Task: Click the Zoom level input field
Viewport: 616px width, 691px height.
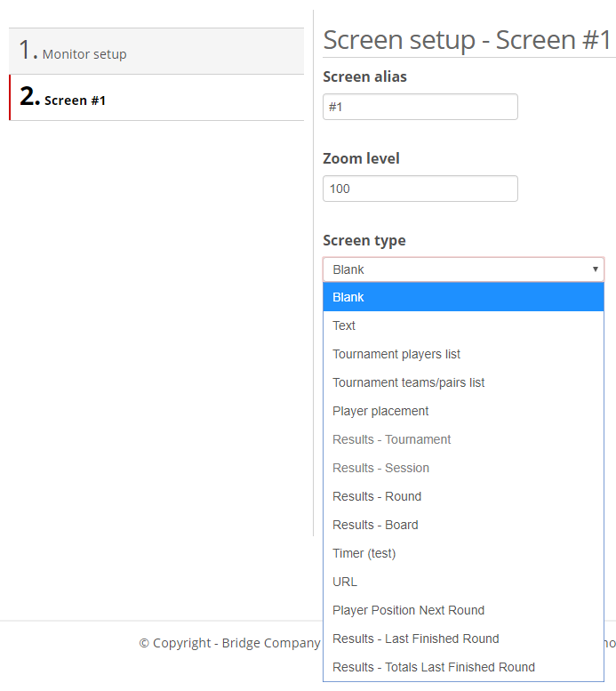Action: point(420,189)
